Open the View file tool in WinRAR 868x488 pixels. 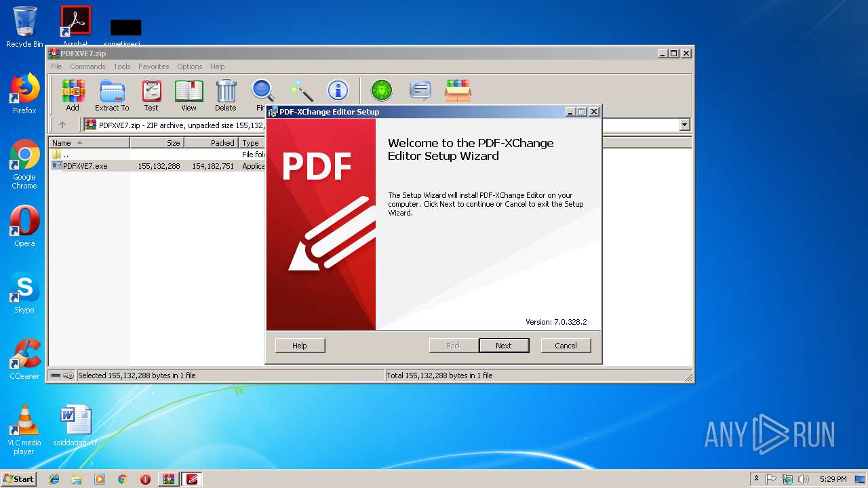189,95
